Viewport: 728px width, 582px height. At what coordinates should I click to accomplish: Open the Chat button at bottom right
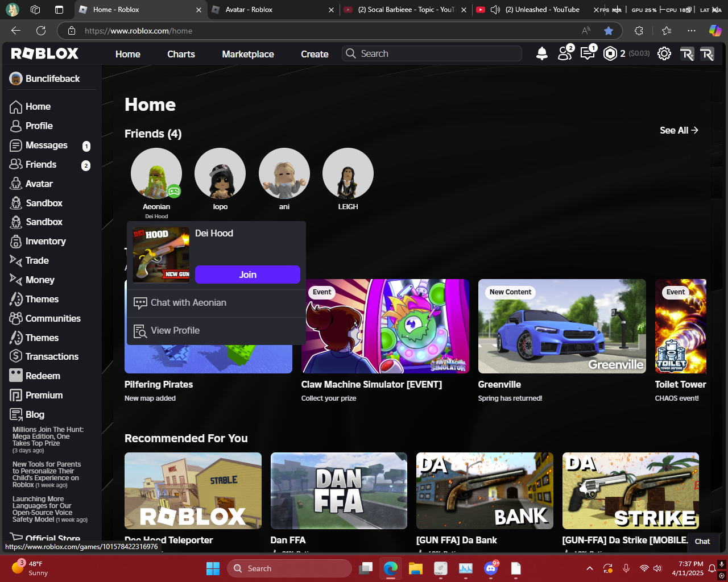pos(702,541)
